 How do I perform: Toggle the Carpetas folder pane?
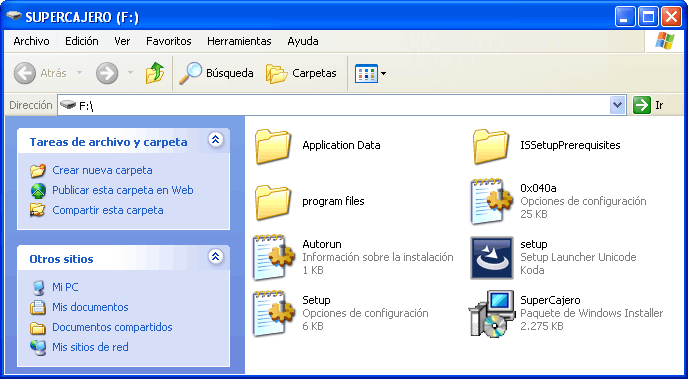point(301,73)
